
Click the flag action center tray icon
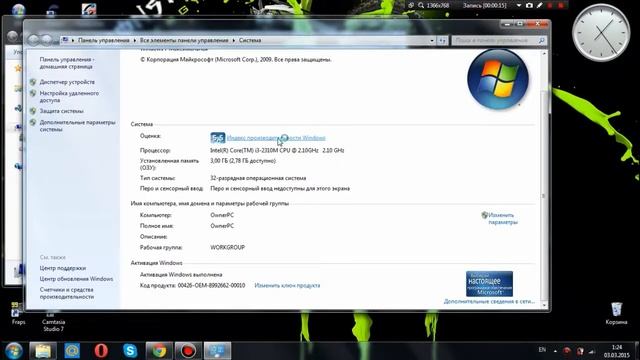pyautogui.click(x=580, y=351)
